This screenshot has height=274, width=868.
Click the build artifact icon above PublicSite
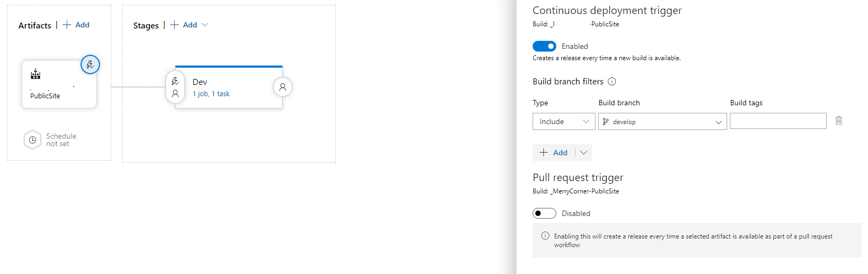pos(35,74)
